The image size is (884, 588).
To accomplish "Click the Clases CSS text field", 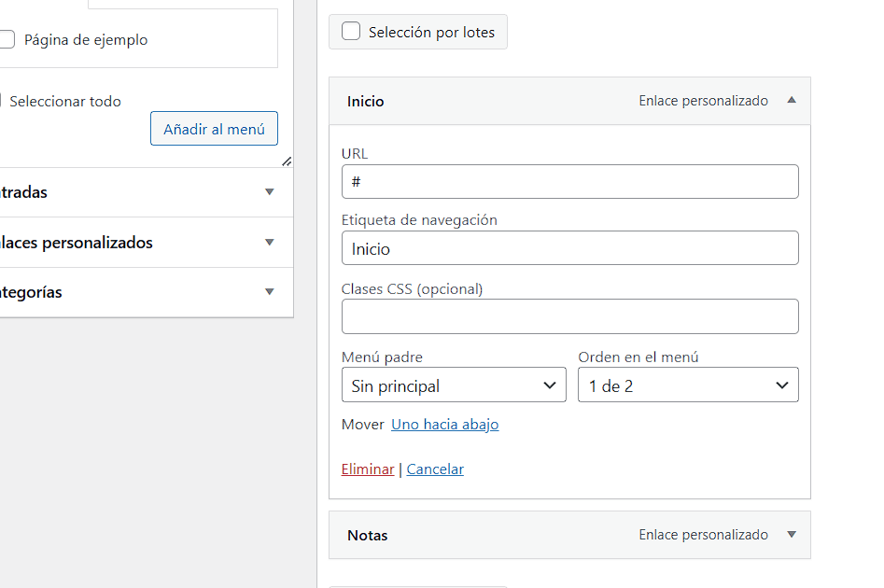I will tap(569, 316).
